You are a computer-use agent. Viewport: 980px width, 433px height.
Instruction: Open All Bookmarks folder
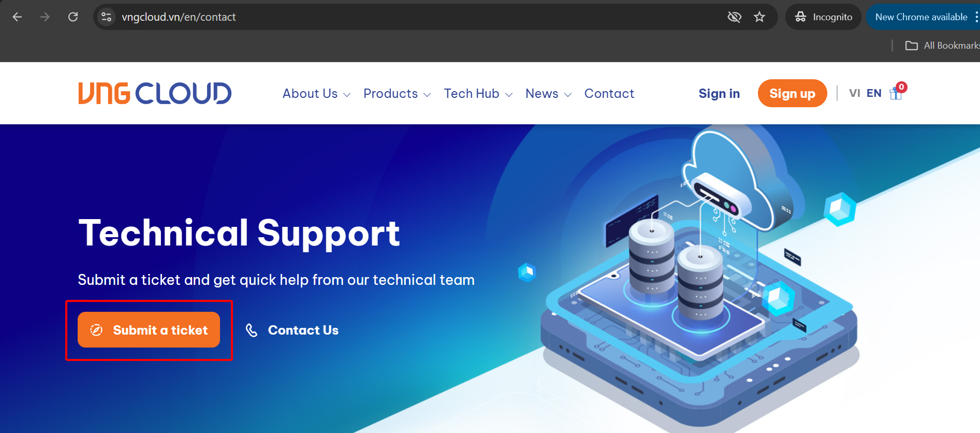tap(942, 46)
